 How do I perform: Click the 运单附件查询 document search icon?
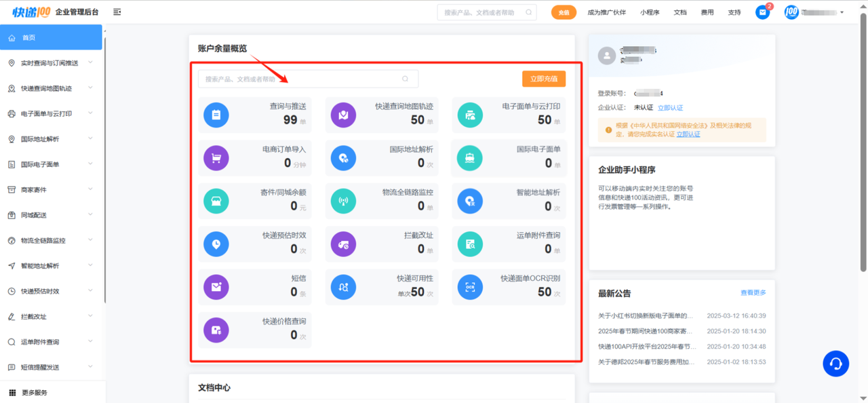(470, 244)
